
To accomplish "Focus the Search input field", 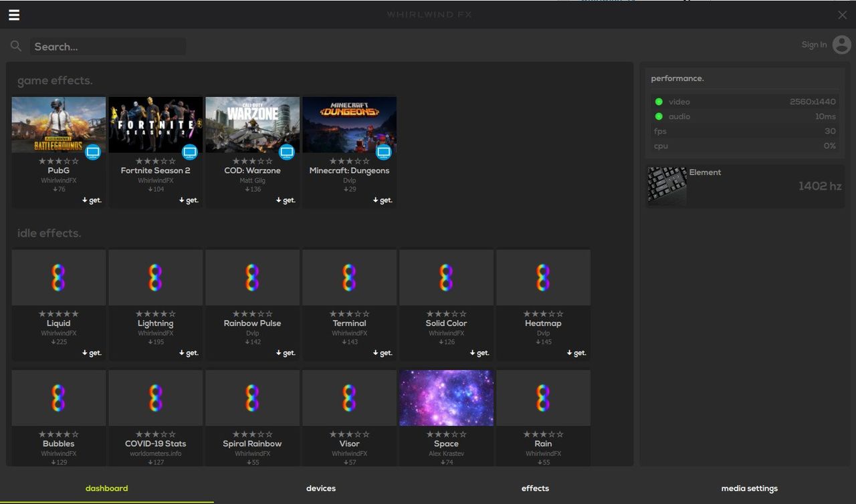I will click(x=108, y=47).
